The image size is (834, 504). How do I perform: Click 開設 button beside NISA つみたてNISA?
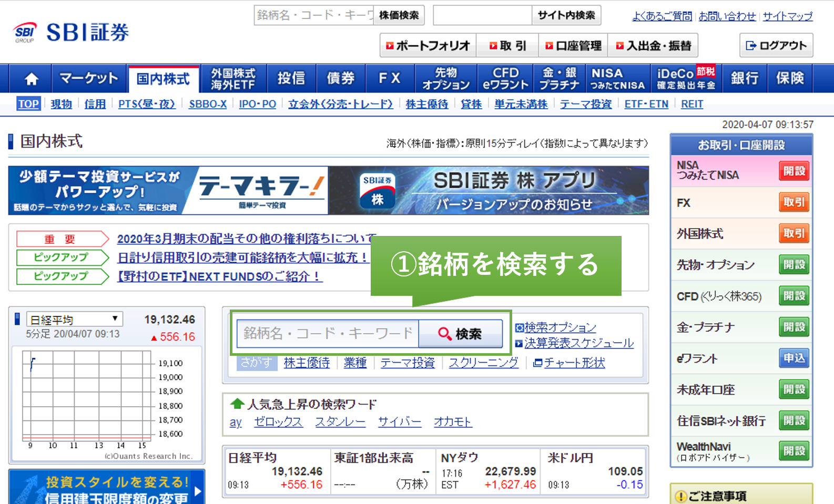(794, 171)
